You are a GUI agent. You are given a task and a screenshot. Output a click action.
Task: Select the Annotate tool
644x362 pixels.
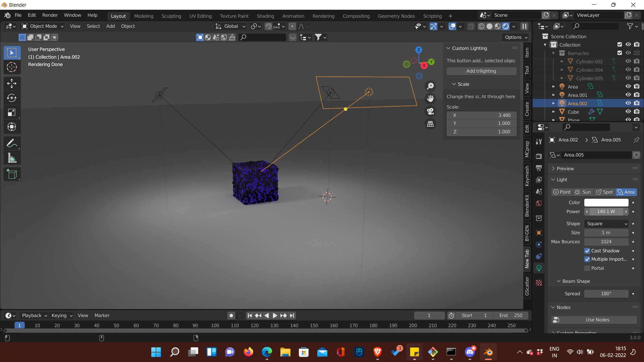tap(12, 143)
